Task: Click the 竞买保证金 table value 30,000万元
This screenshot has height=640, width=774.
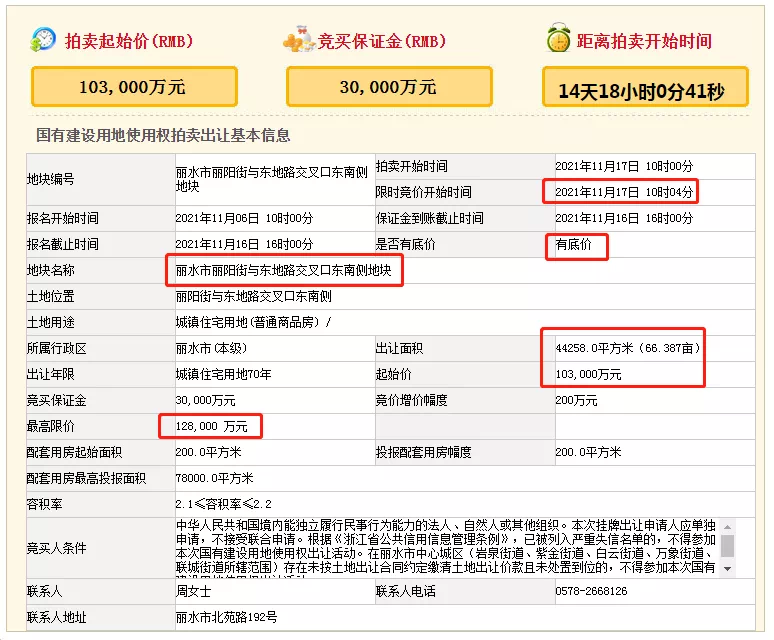Action: pyautogui.click(x=205, y=401)
